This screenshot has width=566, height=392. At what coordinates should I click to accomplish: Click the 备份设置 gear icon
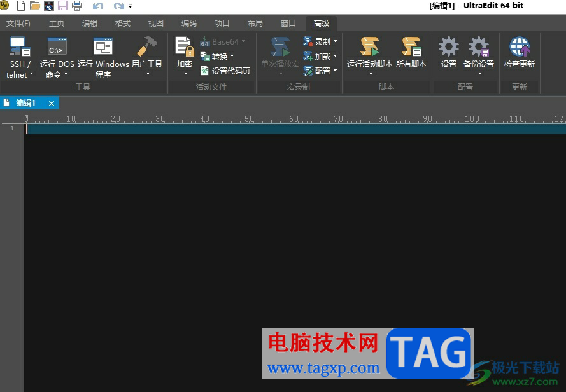pos(479,46)
